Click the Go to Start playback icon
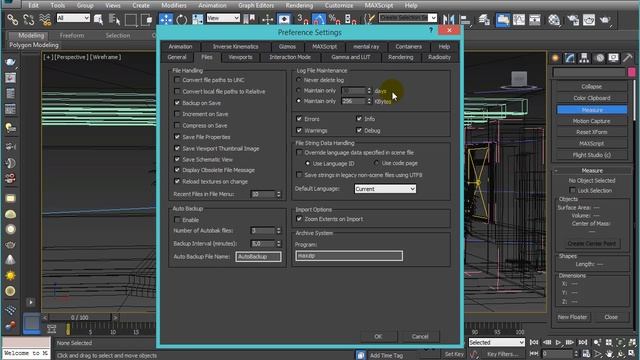This screenshot has width=640, height=360. 534,342
